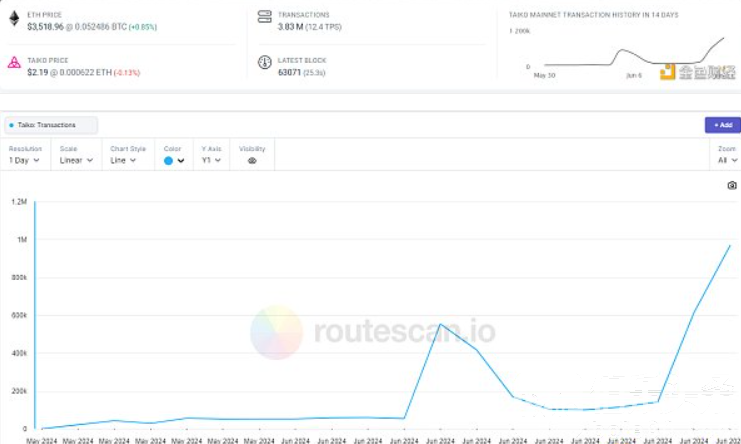Screen dimensions: 741x444
Task: Click the latest block clock icon
Action: [x=265, y=62]
